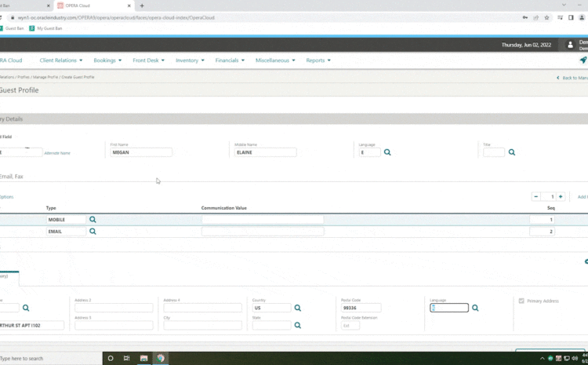Search communication types for the MOBILE row

[x=93, y=220]
